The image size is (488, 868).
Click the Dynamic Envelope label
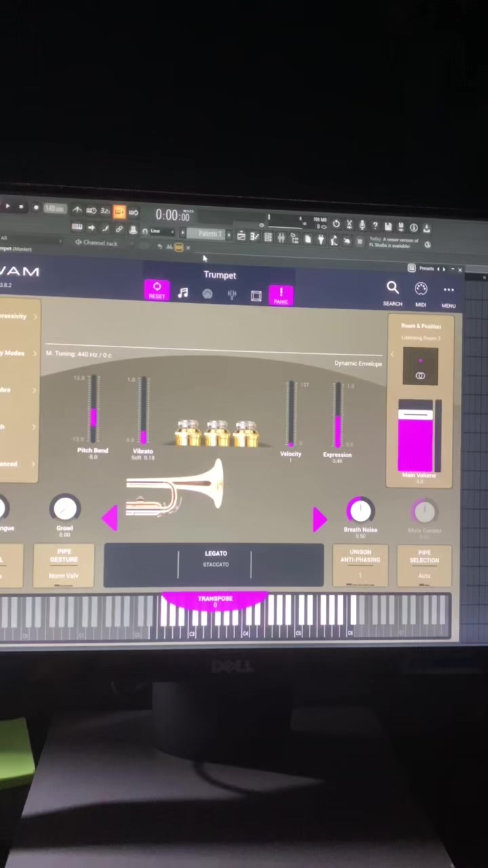358,363
